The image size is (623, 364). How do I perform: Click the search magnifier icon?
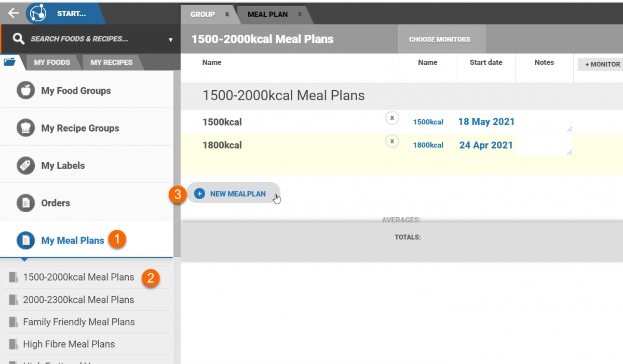click(19, 39)
